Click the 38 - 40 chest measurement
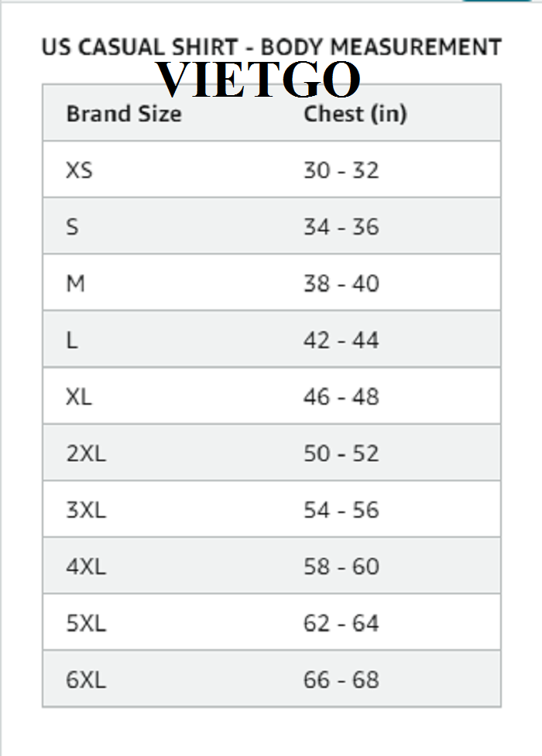 (x=341, y=283)
